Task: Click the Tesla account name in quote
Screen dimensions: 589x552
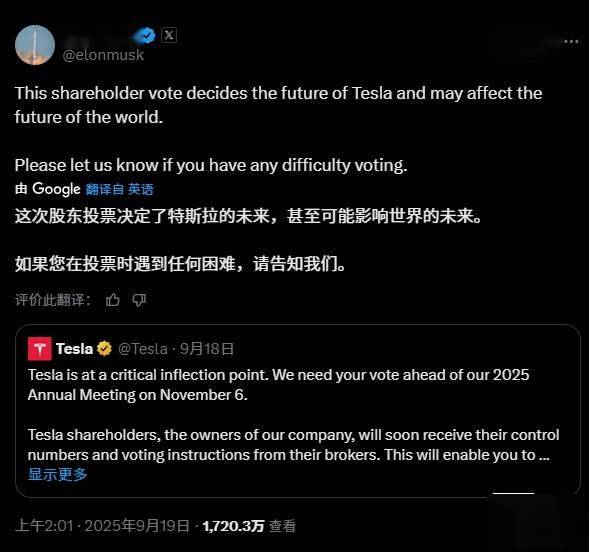Action: [x=74, y=349]
